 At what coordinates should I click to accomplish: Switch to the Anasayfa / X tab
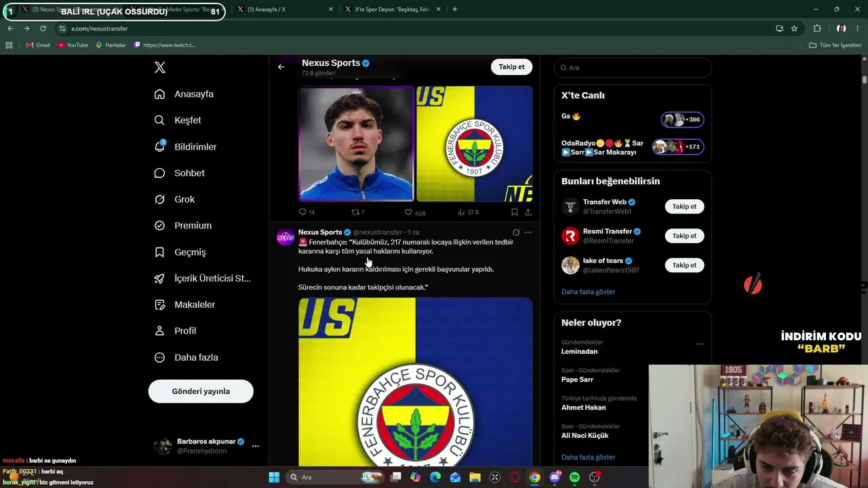tap(284, 9)
